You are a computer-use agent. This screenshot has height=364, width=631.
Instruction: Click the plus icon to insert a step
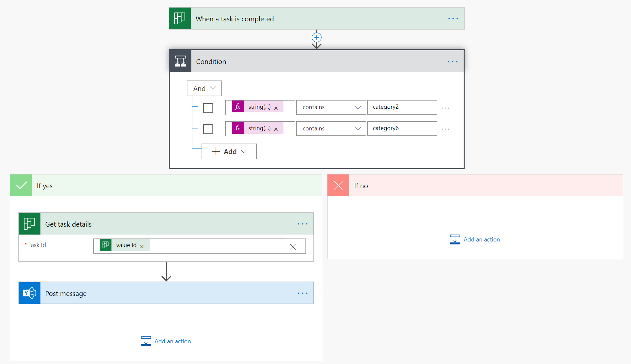click(316, 37)
